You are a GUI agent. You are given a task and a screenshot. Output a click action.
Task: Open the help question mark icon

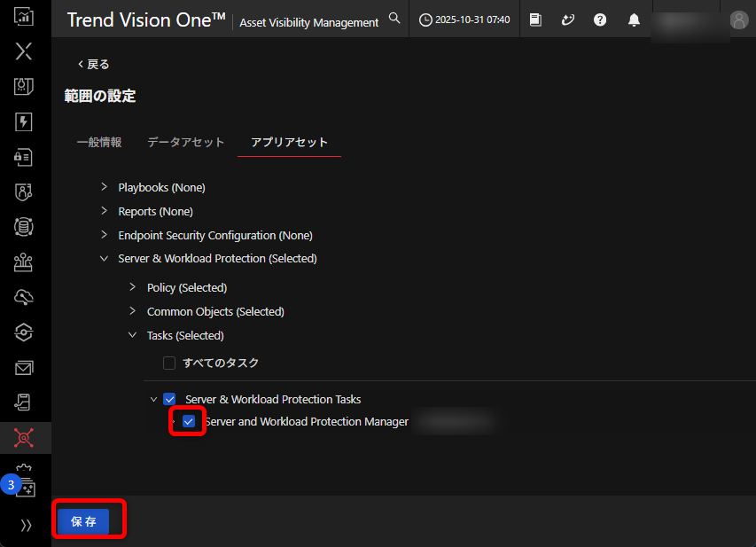[600, 20]
